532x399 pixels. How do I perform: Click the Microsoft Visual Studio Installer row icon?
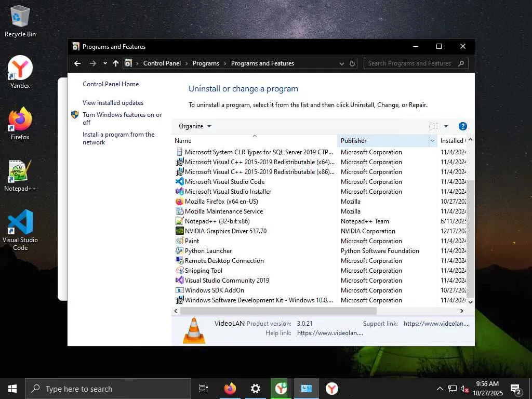click(179, 191)
